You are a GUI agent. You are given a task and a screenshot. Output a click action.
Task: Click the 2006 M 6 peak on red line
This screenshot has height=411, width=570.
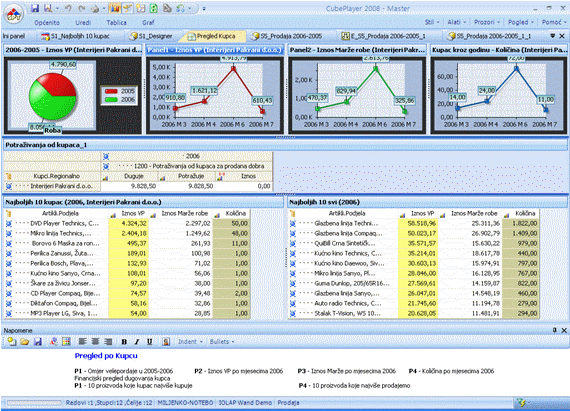click(233, 68)
